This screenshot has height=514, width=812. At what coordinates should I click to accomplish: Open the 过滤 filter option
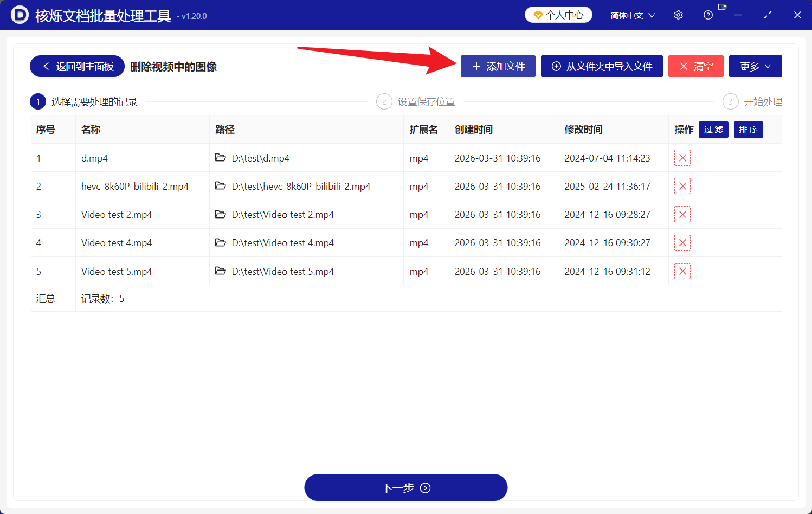tap(713, 130)
